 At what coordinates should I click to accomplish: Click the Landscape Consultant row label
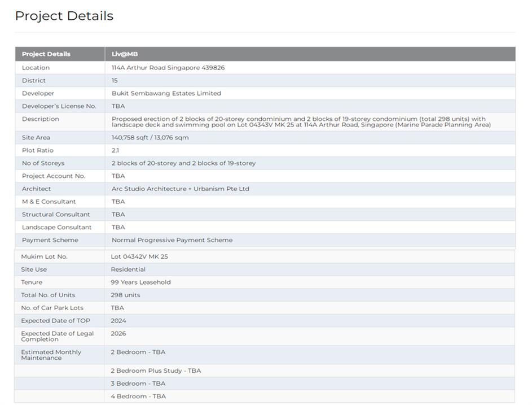click(56, 227)
